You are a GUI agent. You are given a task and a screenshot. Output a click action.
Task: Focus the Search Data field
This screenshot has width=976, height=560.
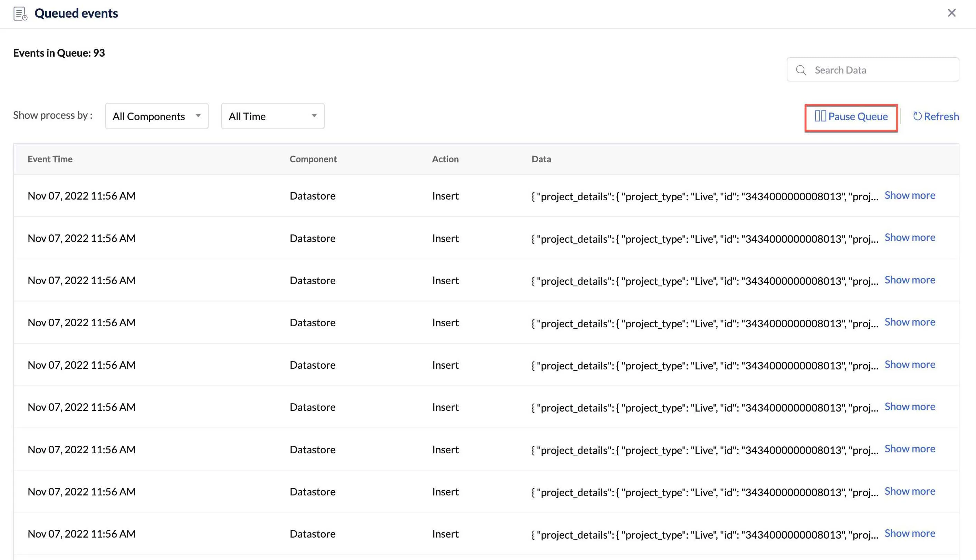[x=872, y=70]
